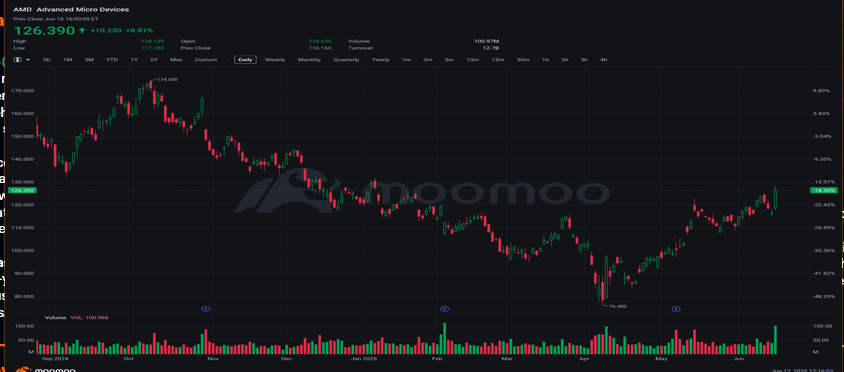The width and height of the screenshot is (844, 372).
Task: Switch to Yearly candle interval
Action: tap(381, 60)
